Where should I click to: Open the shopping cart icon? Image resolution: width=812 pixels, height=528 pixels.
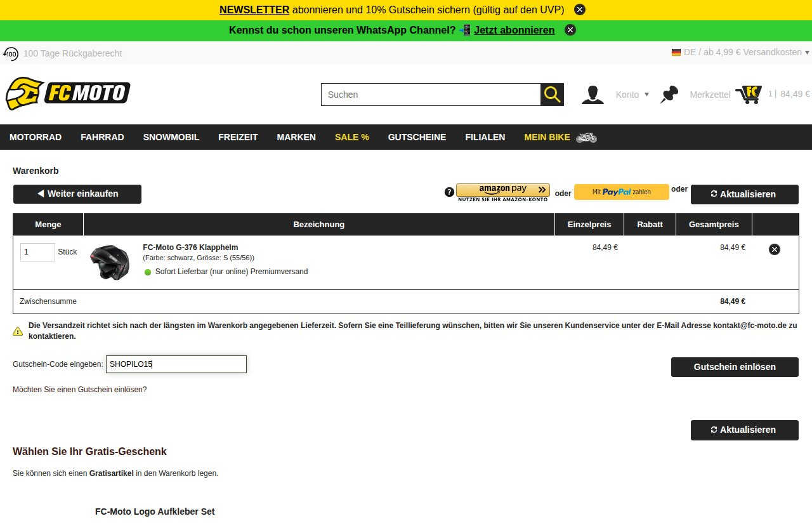click(749, 95)
